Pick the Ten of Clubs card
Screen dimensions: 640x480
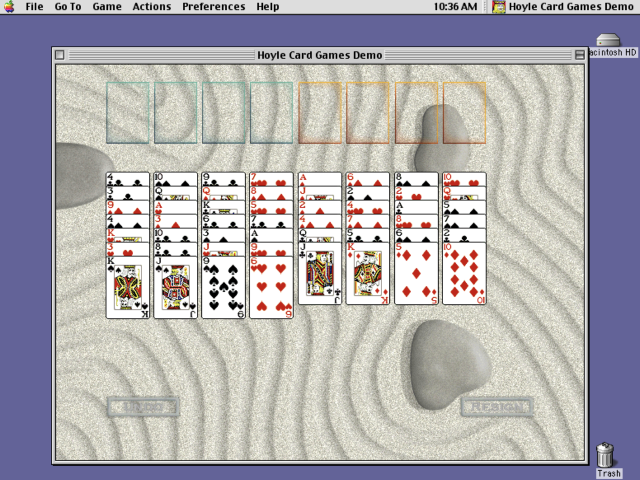176,236
